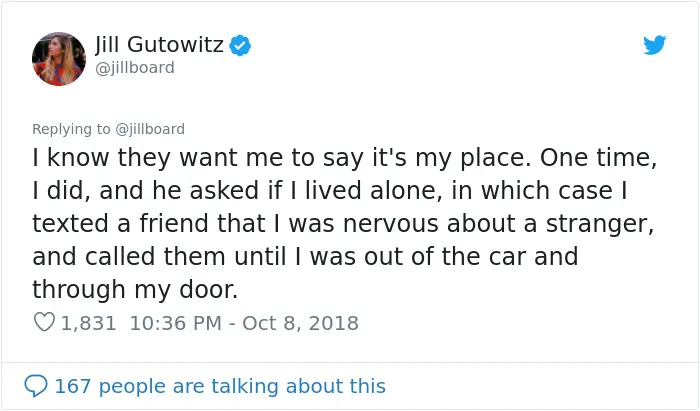Click the 'Replying to' label text
The image size is (700, 411).
pos(71,129)
